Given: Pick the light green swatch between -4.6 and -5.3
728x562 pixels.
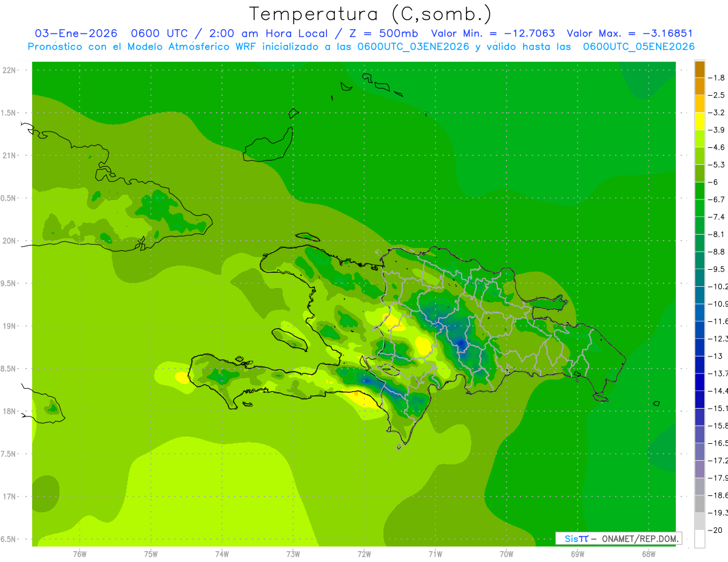Looking at the screenshot, I should coord(699,156).
